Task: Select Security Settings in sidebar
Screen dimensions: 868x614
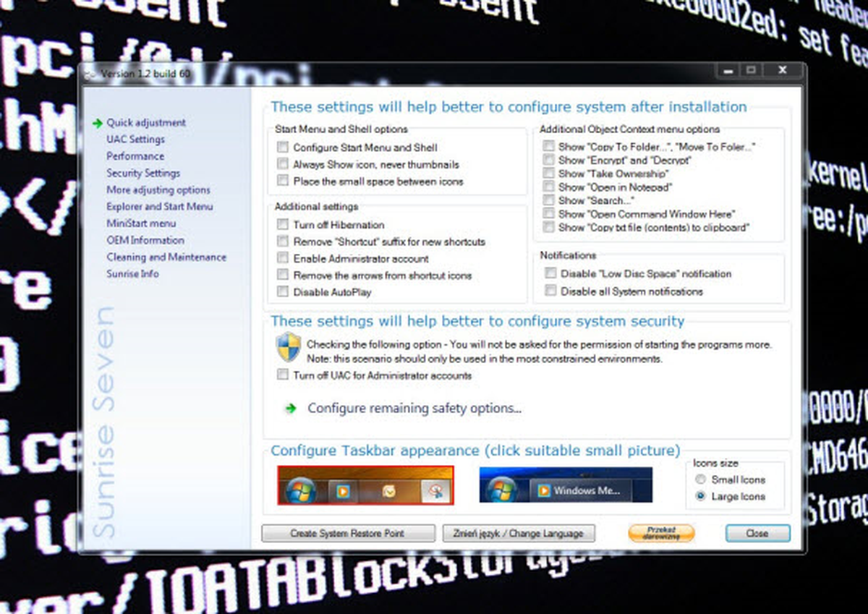Action: [143, 174]
